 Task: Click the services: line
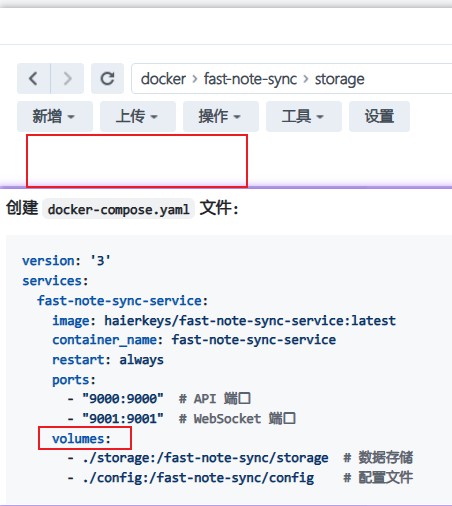pyautogui.click(x=55, y=281)
